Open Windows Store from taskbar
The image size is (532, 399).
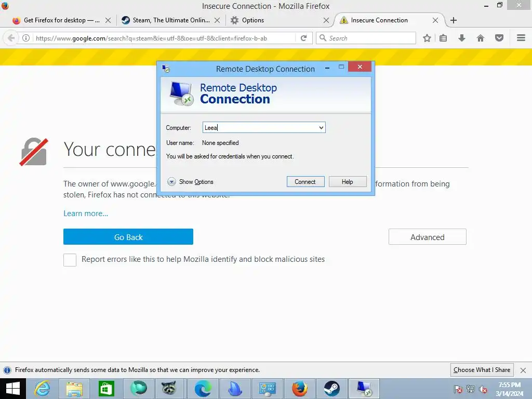point(106,389)
